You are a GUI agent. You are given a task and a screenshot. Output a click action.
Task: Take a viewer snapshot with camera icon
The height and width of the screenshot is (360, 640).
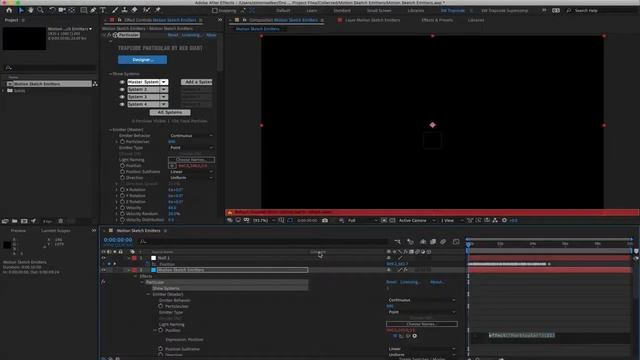click(325, 220)
